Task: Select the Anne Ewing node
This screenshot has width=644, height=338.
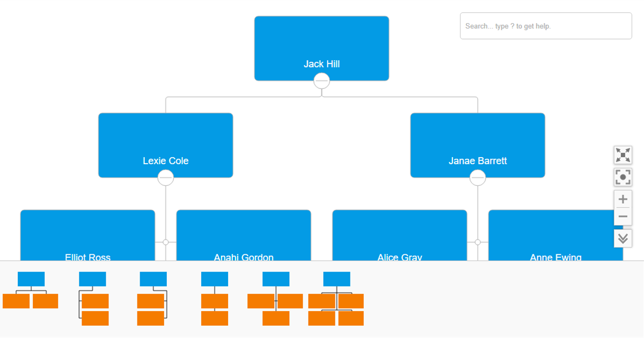Action: point(555,235)
